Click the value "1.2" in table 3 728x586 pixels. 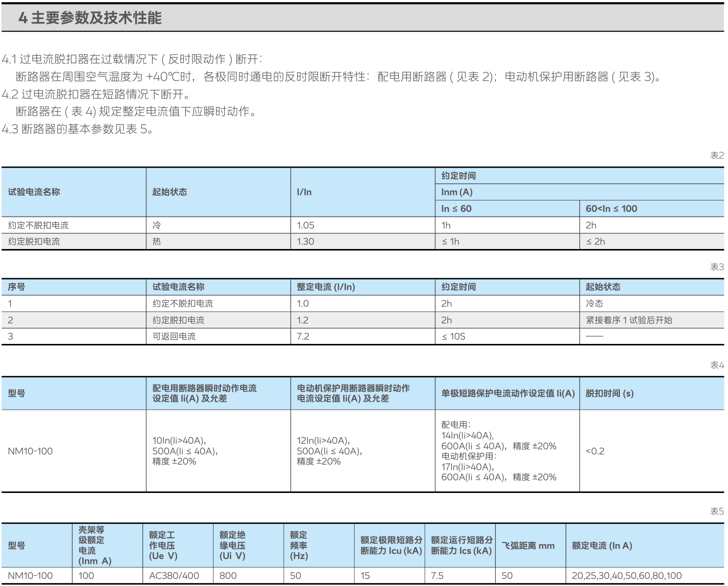coord(303,320)
